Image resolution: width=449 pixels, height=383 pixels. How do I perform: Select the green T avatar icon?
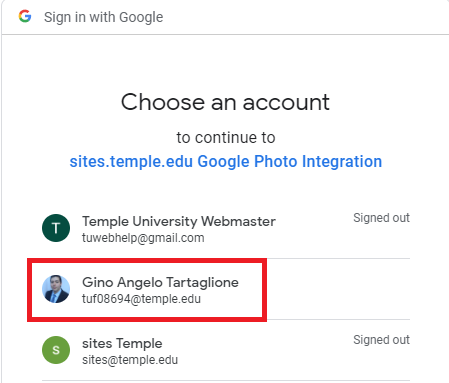56,228
